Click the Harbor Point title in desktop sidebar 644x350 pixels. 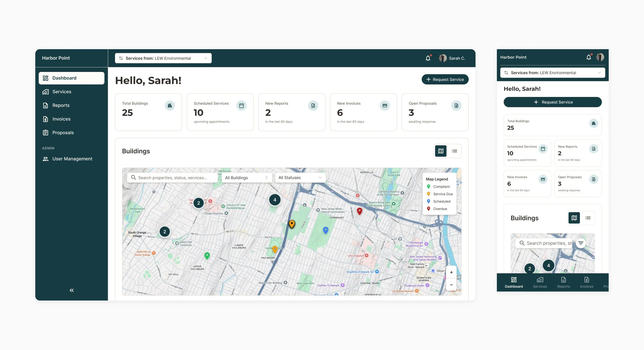pos(56,58)
